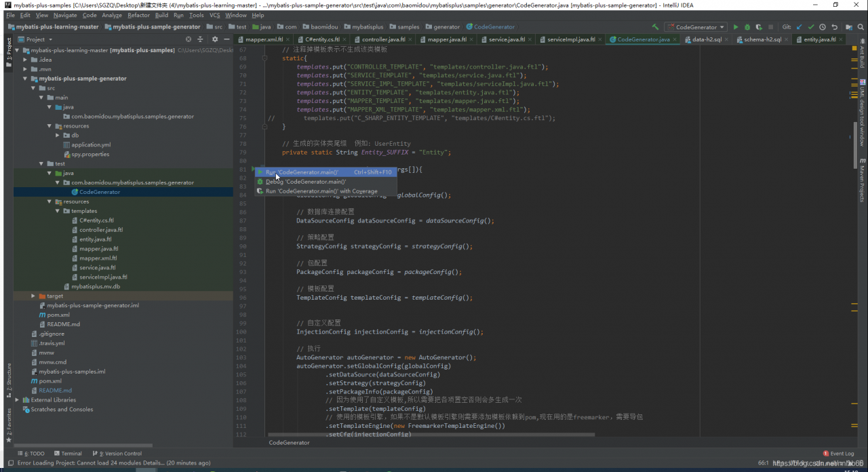The width and height of the screenshot is (868, 472).
Task: Click the baomidou breadcrumb in navigation bar
Action: click(x=321, y=27)
